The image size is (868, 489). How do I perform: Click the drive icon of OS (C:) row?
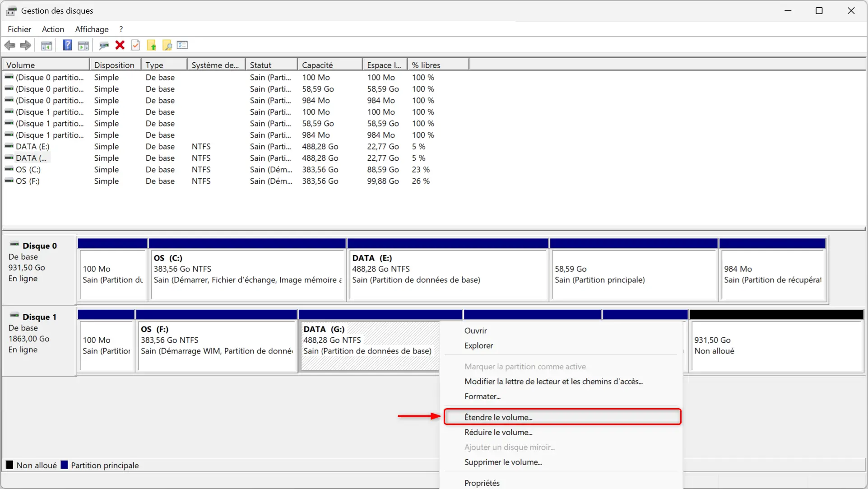pyautogui.click(x=9, y=169)
